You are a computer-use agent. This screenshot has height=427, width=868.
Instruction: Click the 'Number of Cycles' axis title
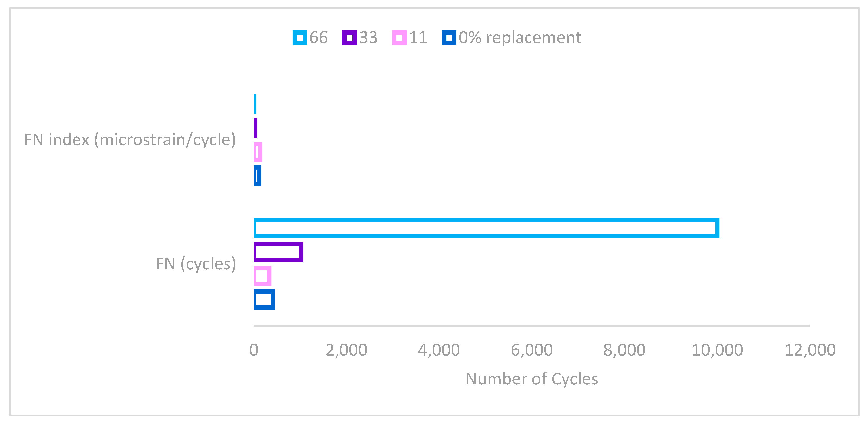pos(531,379)
